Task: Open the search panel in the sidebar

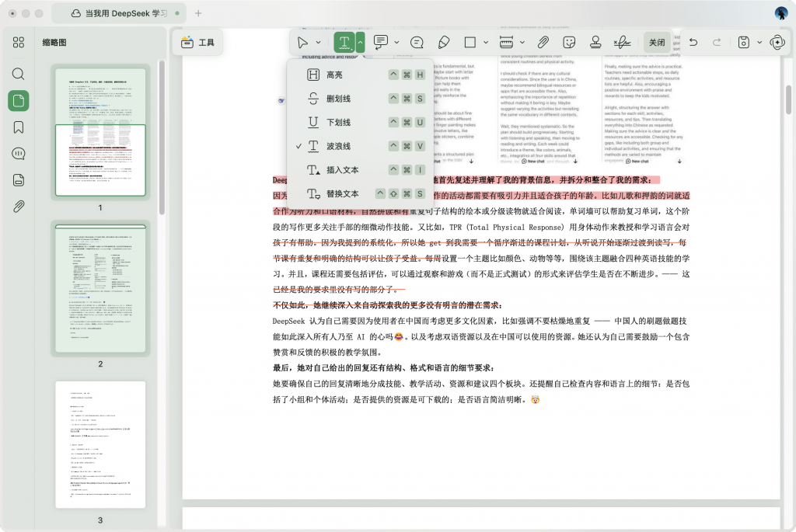Action: [x=19, y=74]
